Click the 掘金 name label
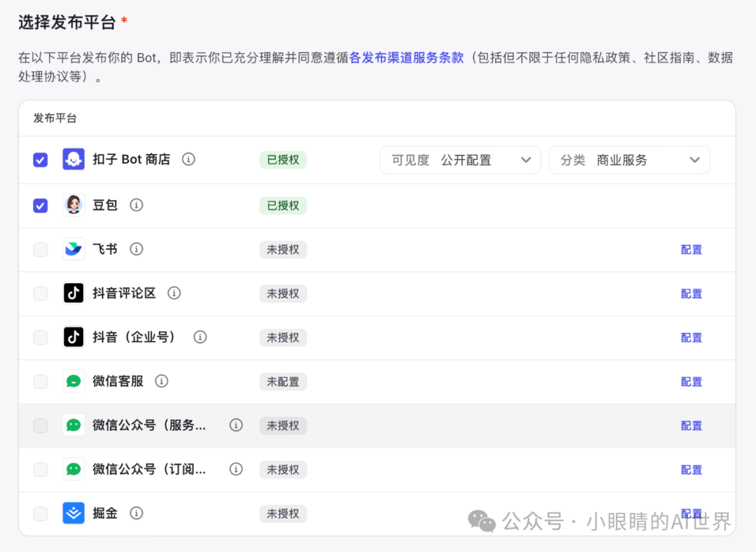Image resolution: width=756 pixels, height=552 pixels. pos(105,513)
